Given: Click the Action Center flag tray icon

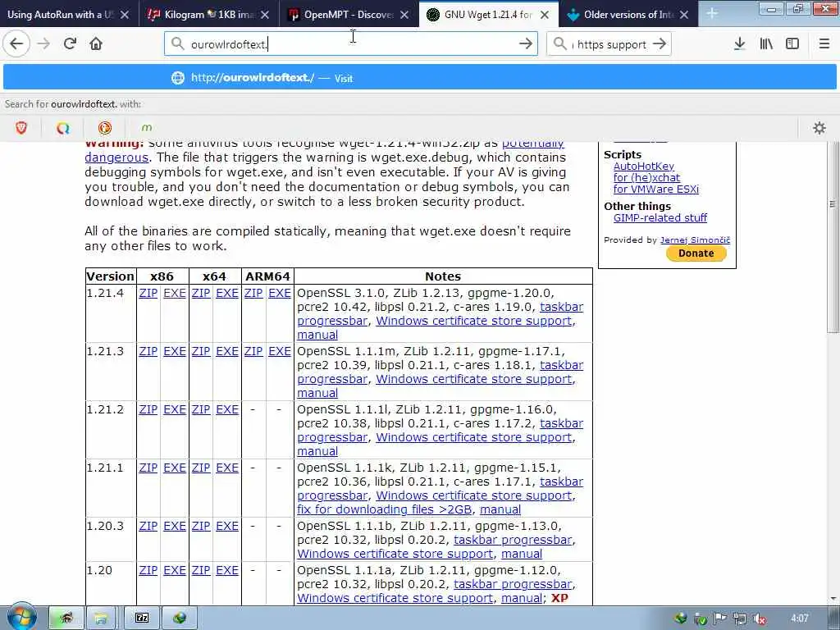Looking at the screenshot, I should click(x=720, y=619).
